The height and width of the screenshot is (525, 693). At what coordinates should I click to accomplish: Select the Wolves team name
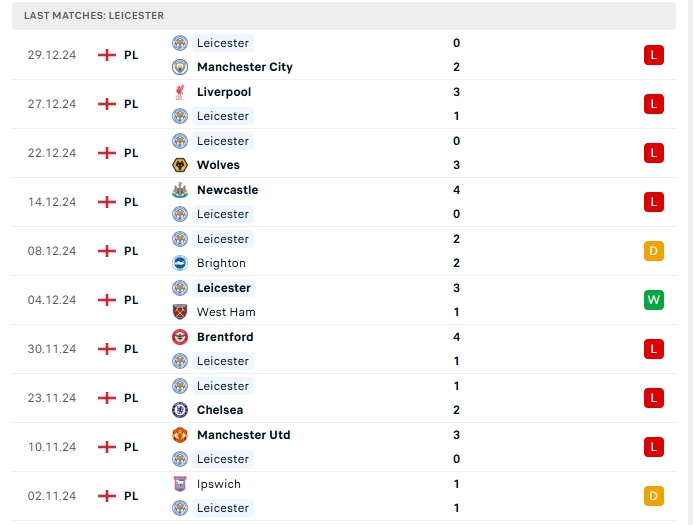point(218,165)
